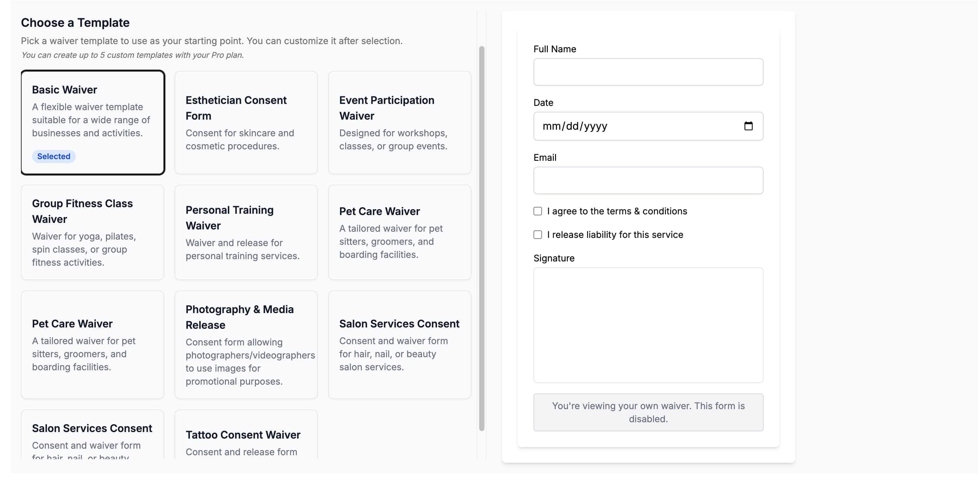This screenshot has height=483, width=980.
Task: Click the 'Selected' badge on Basic Waiver
Action: point(54,156)
